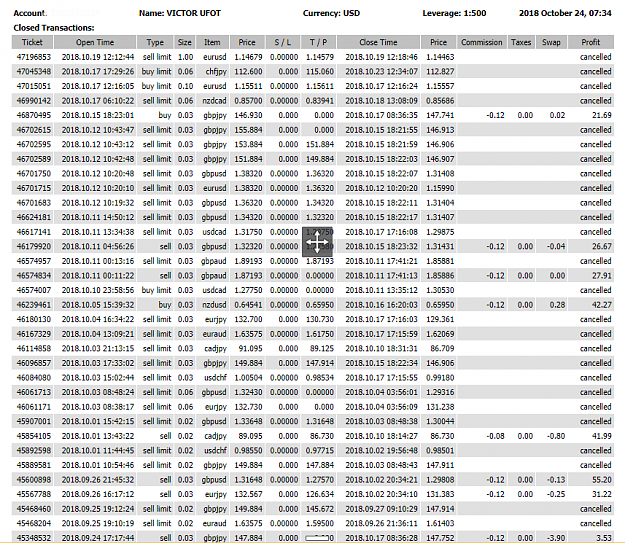Click the Closed Transactions heading
This screenshot has height=543, width=625.
pyautogui.click(x=54, y=28)
